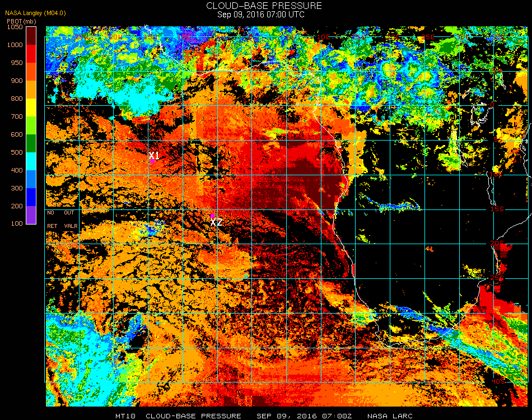Image resolution: width=532 pixels, height=420 pixels.
Task: Click the 'Sep 09, 2016 07:00 UTC' timestamp
Action: click(261, 15)
